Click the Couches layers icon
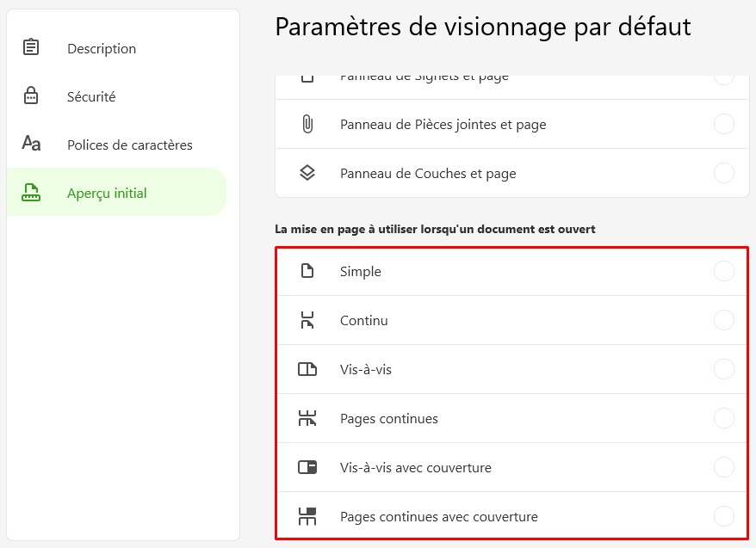Screen dimensions: 756x548 [307, 172]
